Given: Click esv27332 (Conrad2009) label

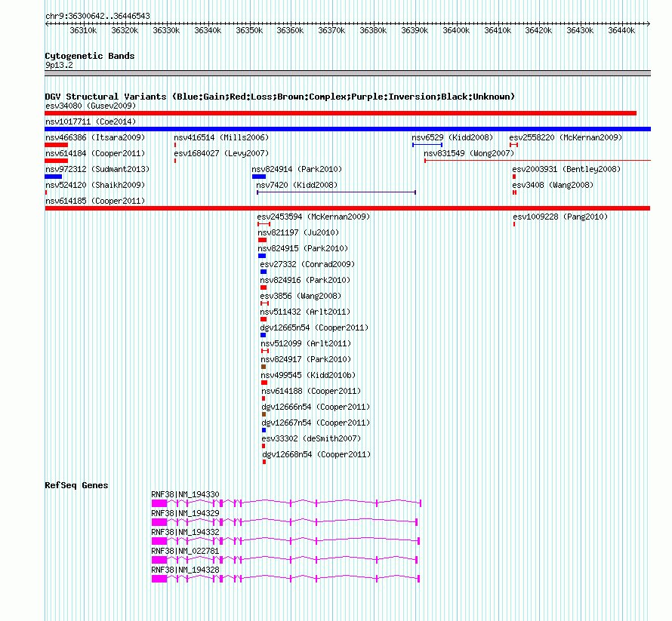Looking at the screenshot, I should pos(307,264).
